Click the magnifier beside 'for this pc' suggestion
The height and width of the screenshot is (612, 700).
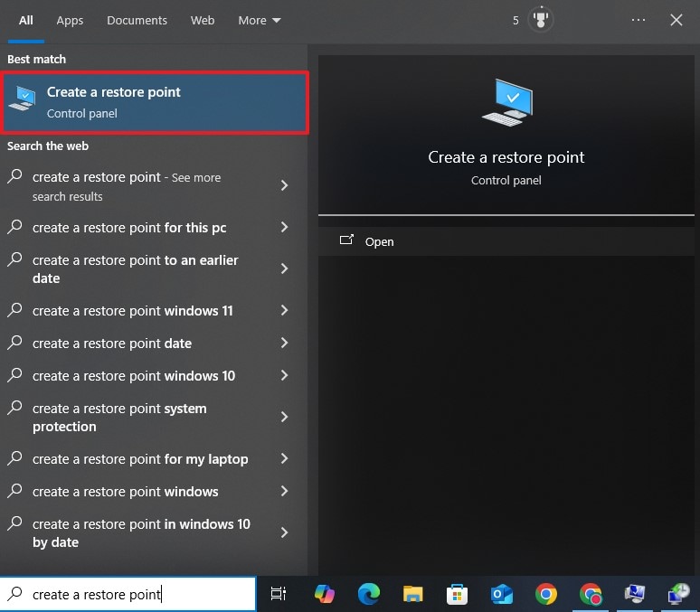pos(14,226)
